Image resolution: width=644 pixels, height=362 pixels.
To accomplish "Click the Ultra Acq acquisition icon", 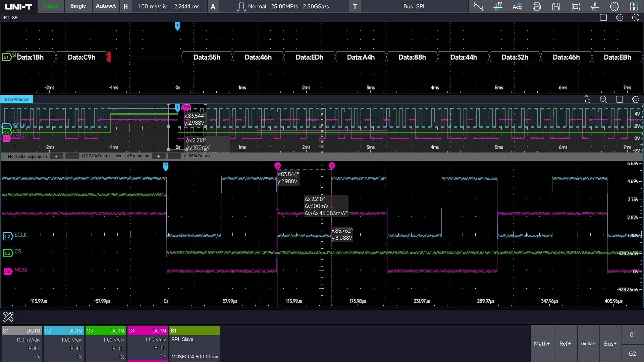I will [517, 6].
